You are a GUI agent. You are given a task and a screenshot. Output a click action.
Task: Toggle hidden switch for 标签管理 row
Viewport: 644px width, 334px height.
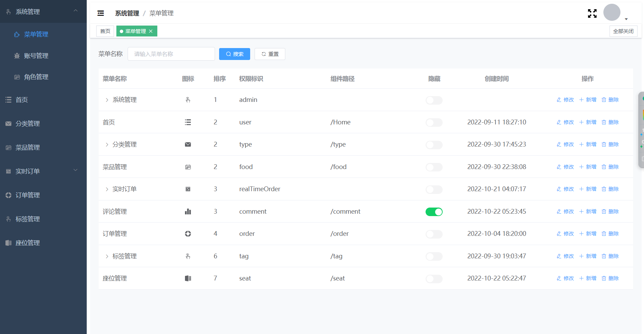pyautogui.click(x=434, y=256)
